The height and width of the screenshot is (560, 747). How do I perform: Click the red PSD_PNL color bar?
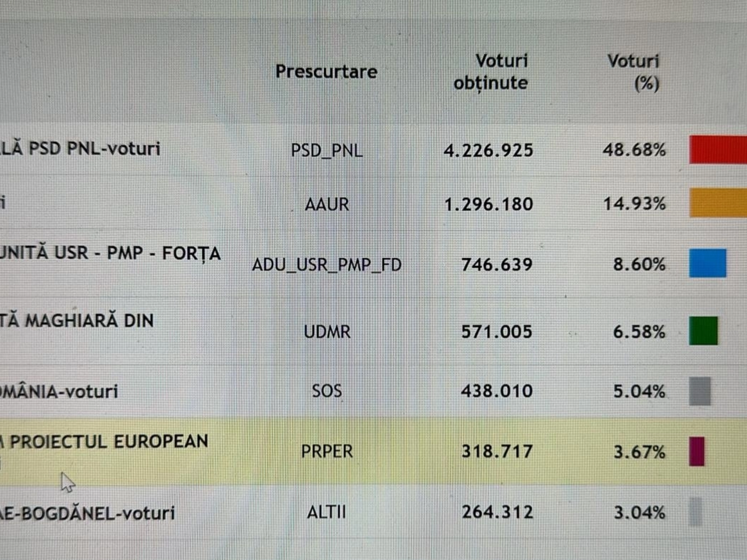tap(718, 149)
